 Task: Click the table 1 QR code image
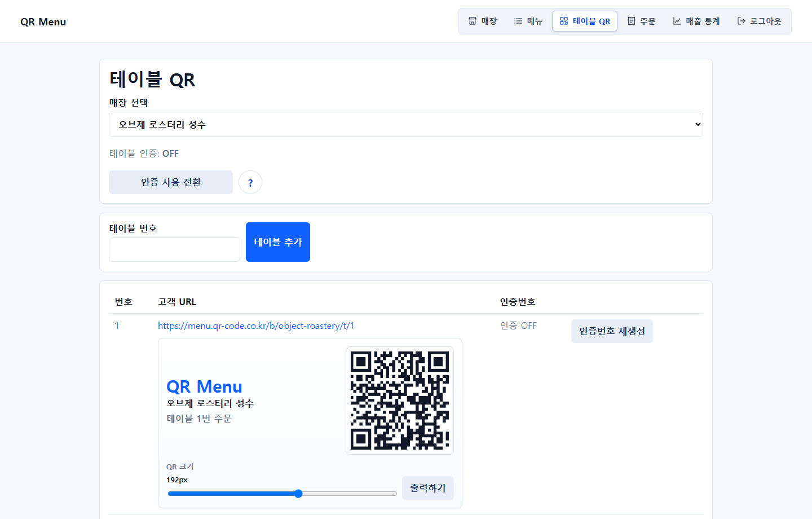click(x=400, y=401)
